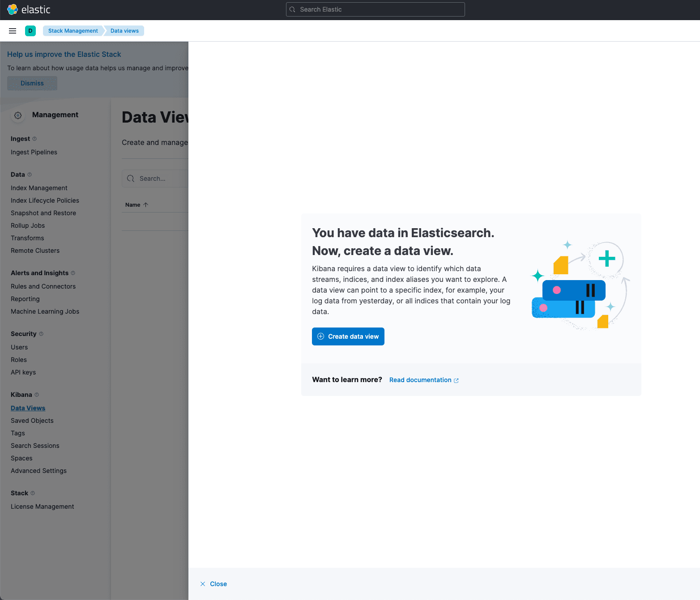The height and width of the screenshot is (600, 700).
Task: Open Tags page
Action: pos(18,433)
